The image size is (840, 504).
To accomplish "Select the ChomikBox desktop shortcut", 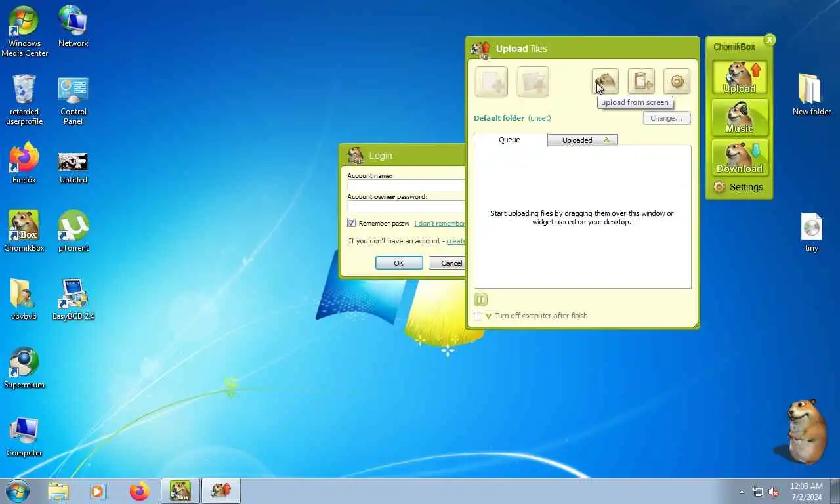I will tap(24, 231).
